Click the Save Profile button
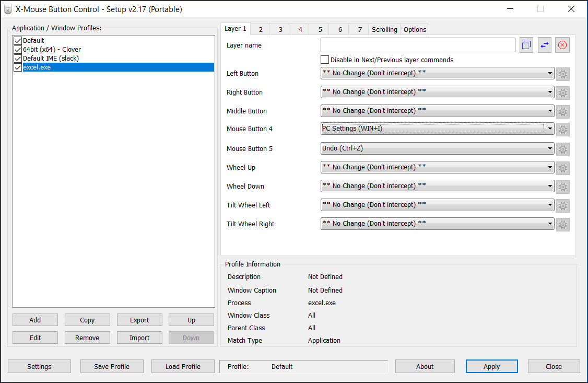 click(x=112, y=366)
